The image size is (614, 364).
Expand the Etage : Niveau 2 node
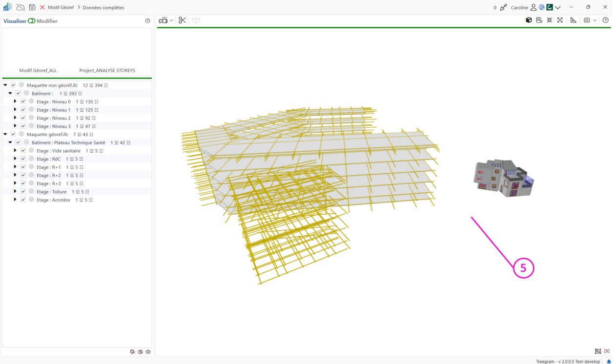[15, 118]
